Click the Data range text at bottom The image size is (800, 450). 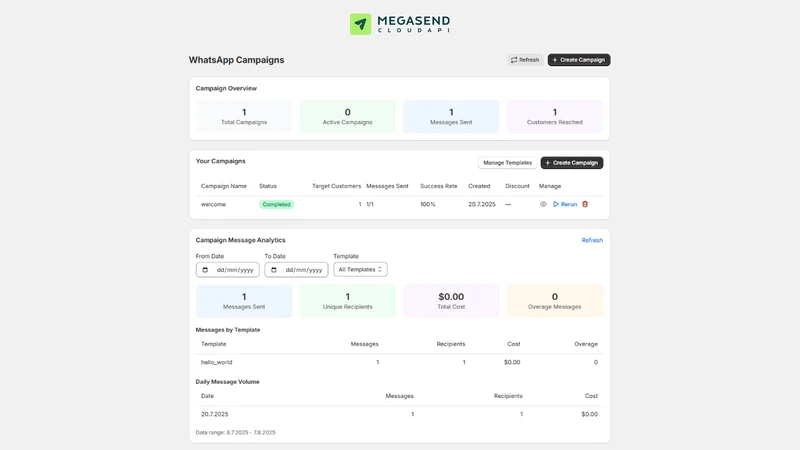coord(235,433)
